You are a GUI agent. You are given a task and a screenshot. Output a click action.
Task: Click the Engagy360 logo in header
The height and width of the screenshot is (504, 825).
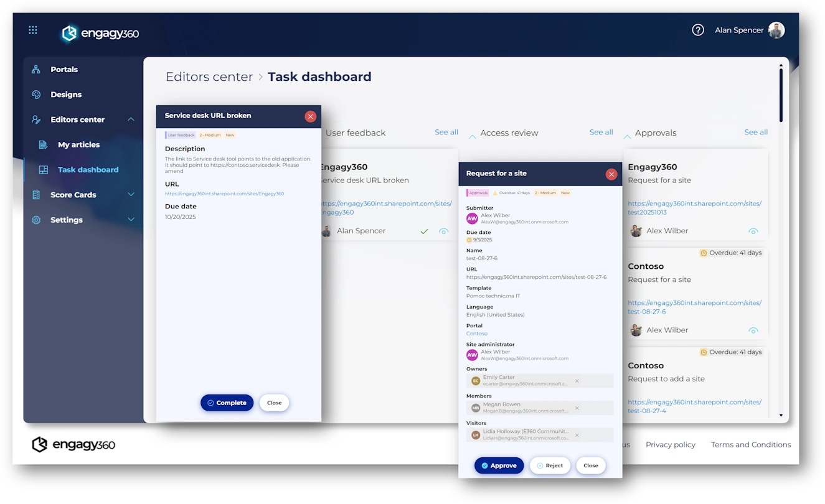(x=100, y=34)
